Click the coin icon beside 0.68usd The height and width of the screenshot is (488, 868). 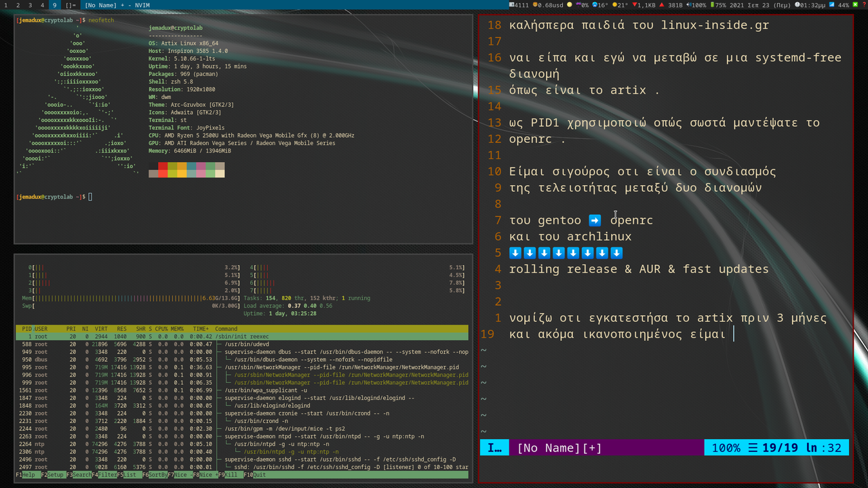(536, 5)
